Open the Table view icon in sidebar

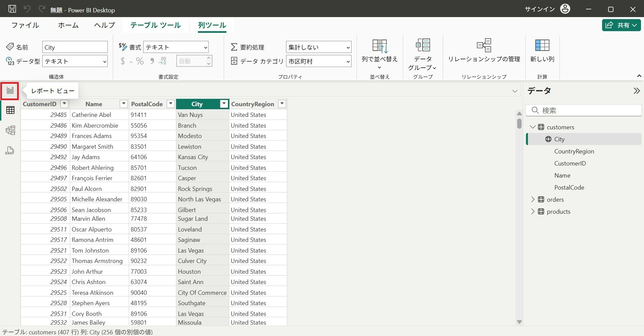tap(10, 110)
